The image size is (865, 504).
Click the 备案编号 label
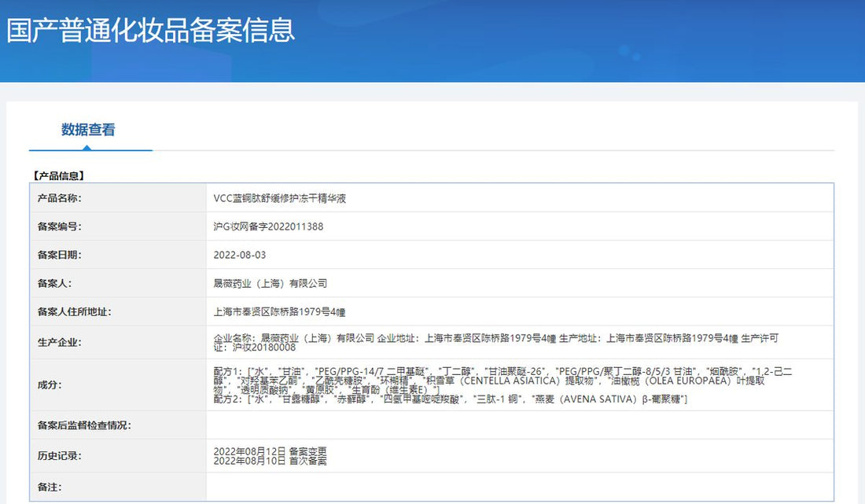click(59, 226)
